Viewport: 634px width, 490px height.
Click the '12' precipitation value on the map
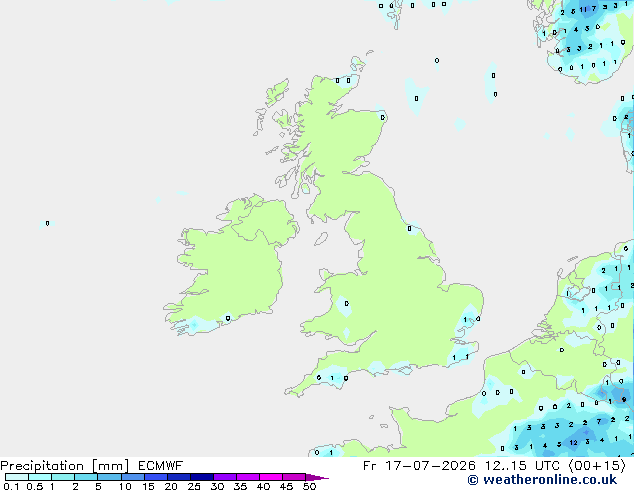click(x=573, y=443)
